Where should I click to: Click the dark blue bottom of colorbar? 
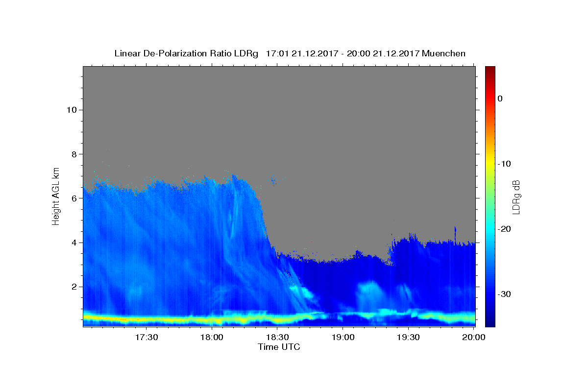[490, 322]
